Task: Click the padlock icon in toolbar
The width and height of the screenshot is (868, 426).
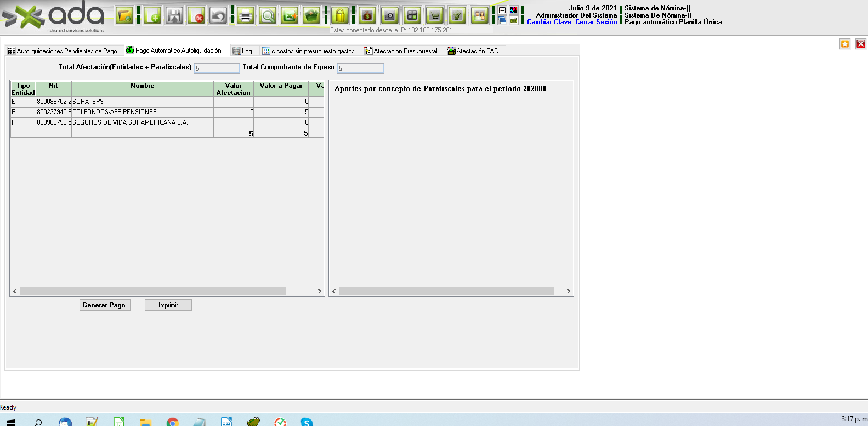Action: (340, 15)
